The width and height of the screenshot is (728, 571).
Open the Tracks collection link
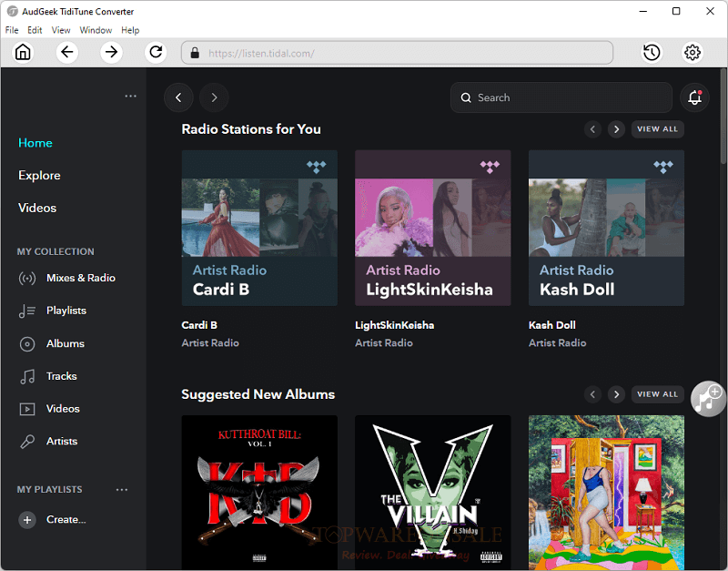pyautogui.click(x=62, y=376)
